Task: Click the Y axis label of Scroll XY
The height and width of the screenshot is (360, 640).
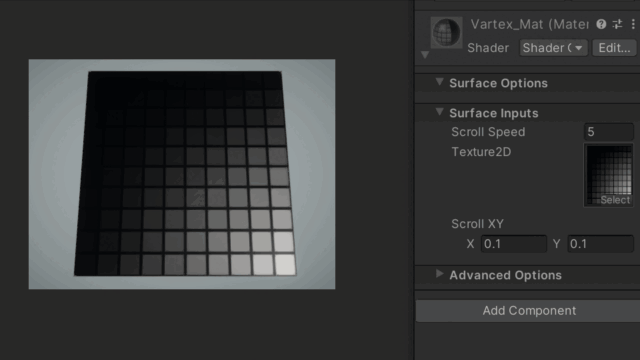Action: [x=556, y=244]
